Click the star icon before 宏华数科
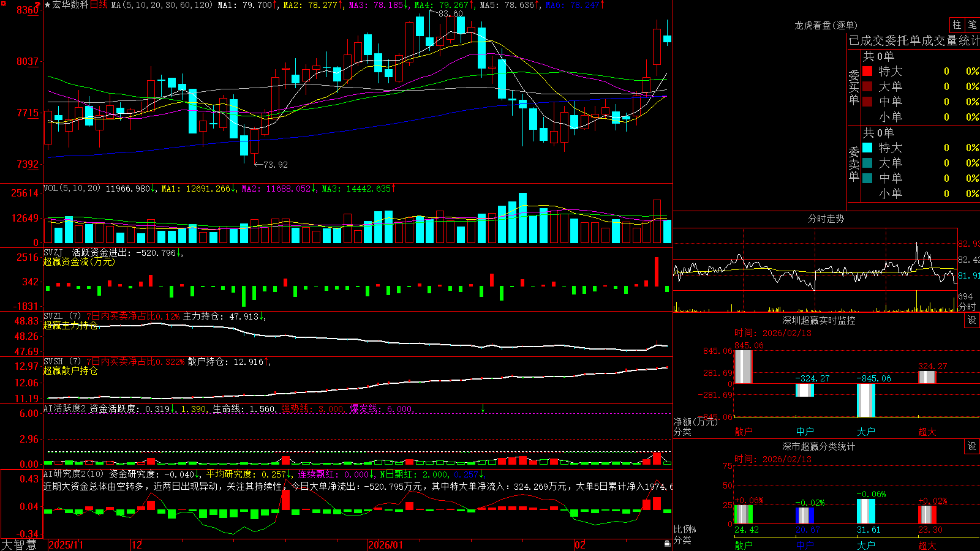The height and width of the screenshot is (551, 980). pos(48,5)
